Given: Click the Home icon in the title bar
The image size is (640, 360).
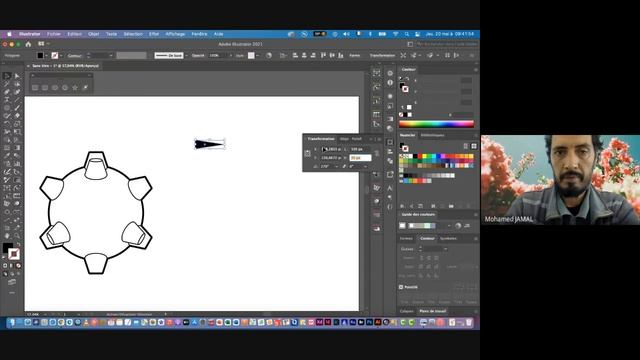Looking at the screenshot, I should coord(28,44).
